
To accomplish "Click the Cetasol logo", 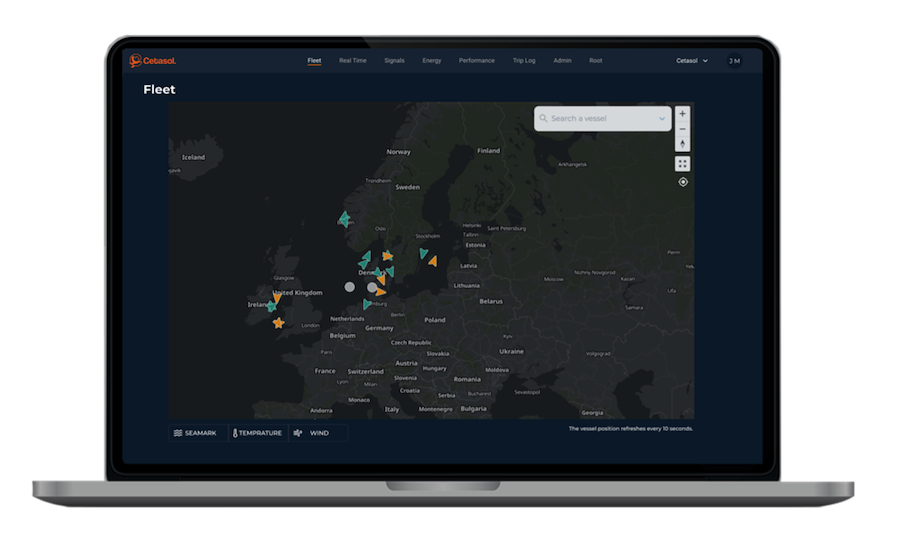I will click(x=152, y=61).
